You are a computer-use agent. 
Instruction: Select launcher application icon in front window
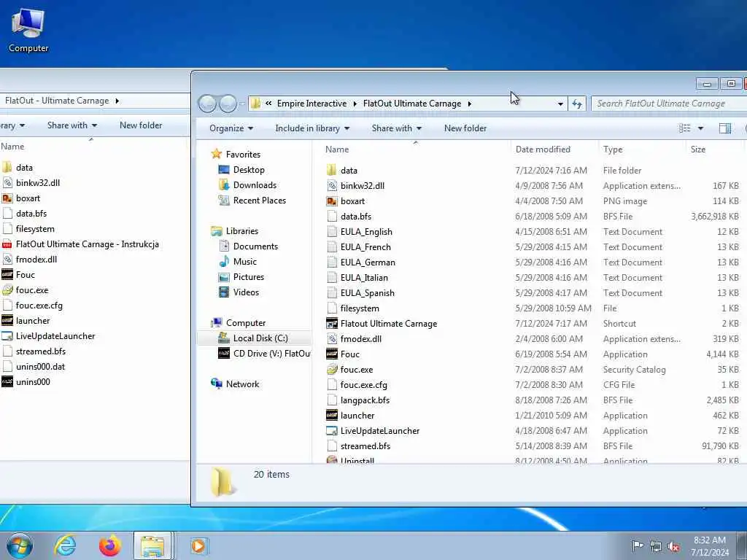[x=332, y=415]
